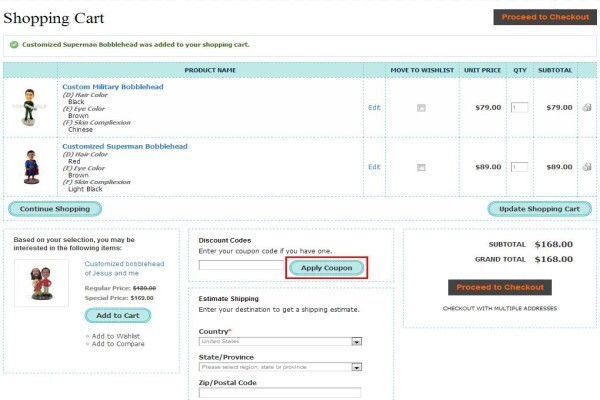Open Customized bobblehead of Jesus and me link

(x=124, y=268)
